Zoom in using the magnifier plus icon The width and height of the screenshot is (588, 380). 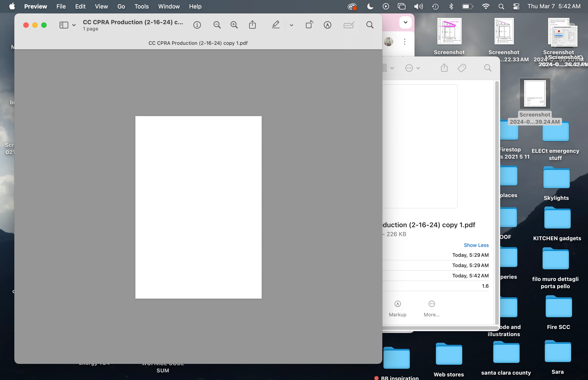[234, 25]
